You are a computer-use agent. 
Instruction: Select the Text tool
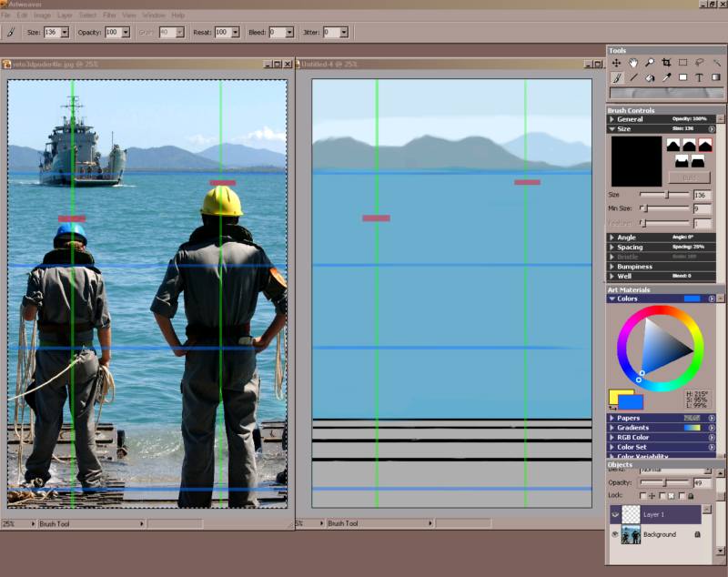click(x=700, y=77)
